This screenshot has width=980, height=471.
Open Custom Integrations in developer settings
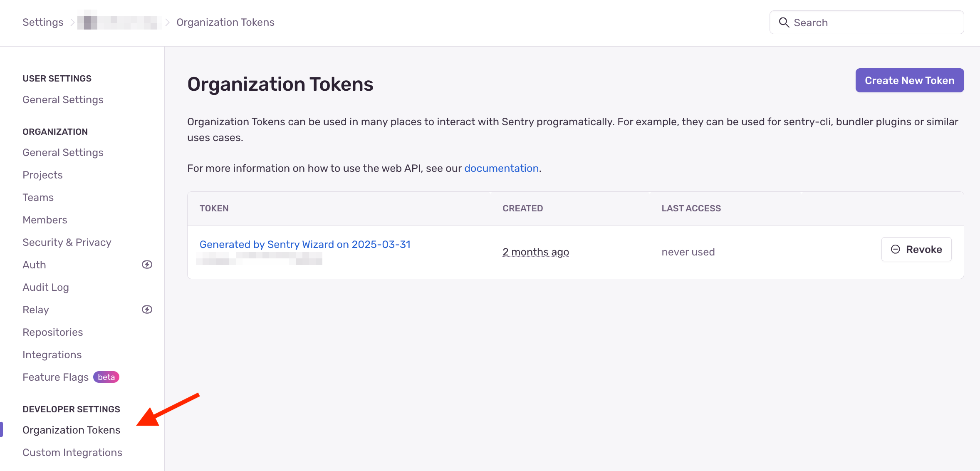72,452
